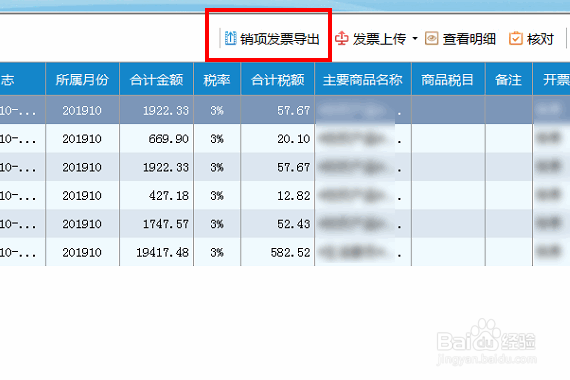Viewport: 570px width, 380px height.
Task: Click the 主要商品名称 column header
Action: click(363, 79)
